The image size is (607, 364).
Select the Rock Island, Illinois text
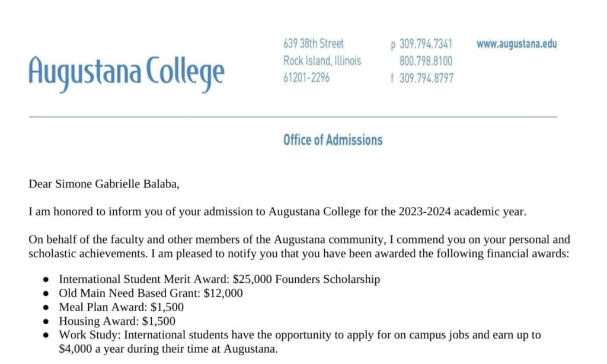click(x=322, y=61)
